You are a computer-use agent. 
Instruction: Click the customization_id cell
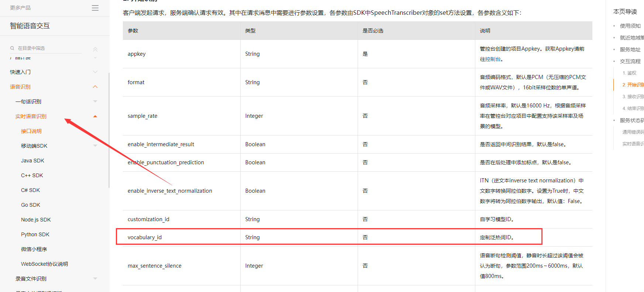point(181,219)
